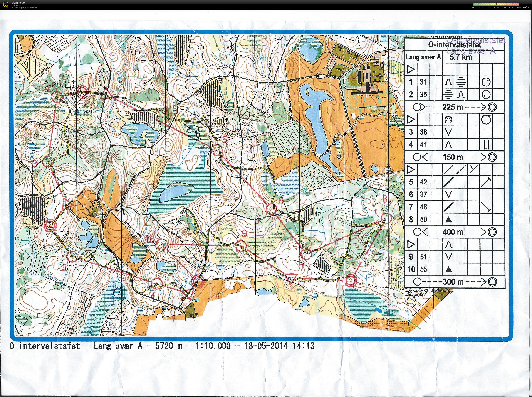
Task: Click the marsh symbol in description row 2
Action: [448, 95]
